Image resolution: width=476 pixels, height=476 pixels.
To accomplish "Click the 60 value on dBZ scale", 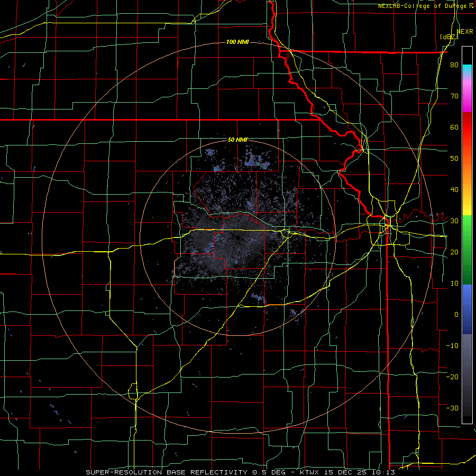I will pyautogui.click(x=454, y=127).
